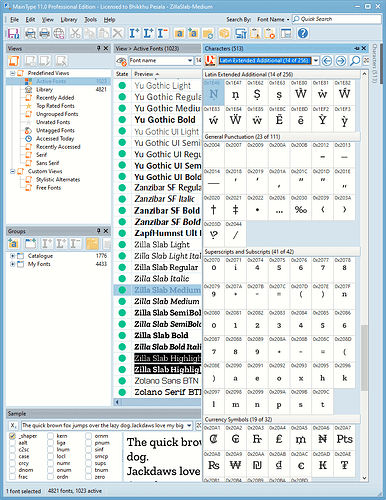This screenshot has height=500, width=386.
Task: Select the Stylistic Alternates custom view
Action: 58,180
